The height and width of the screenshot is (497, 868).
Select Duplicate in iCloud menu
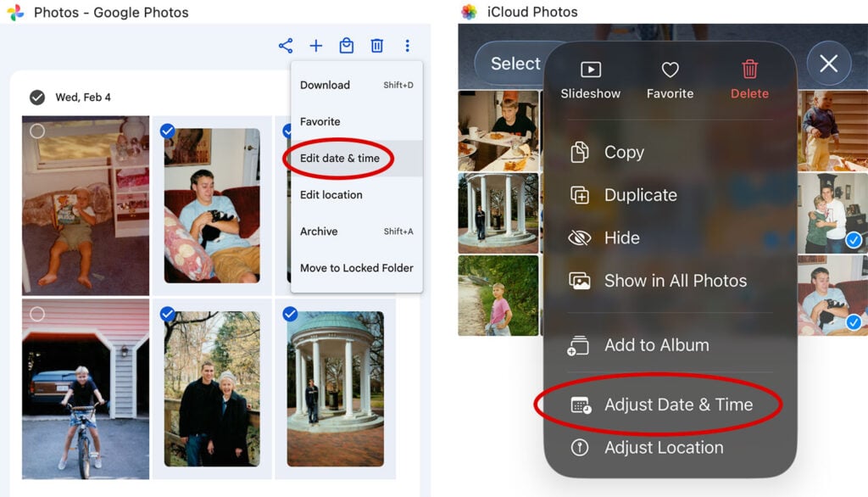pos(670,195)
